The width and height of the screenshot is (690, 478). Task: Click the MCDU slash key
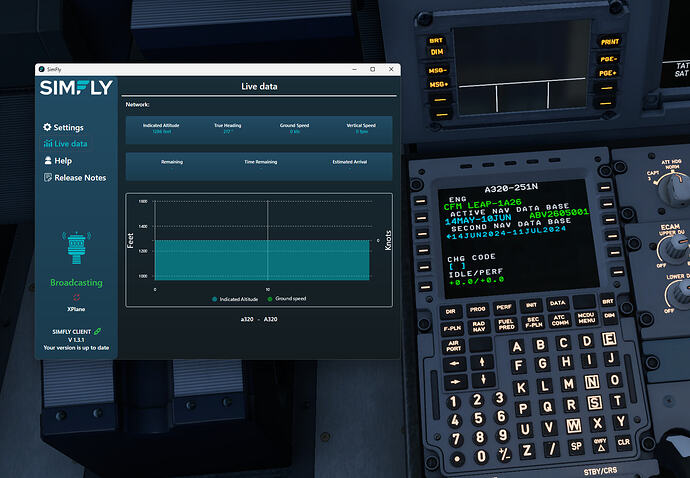click(x=551, y=449)
